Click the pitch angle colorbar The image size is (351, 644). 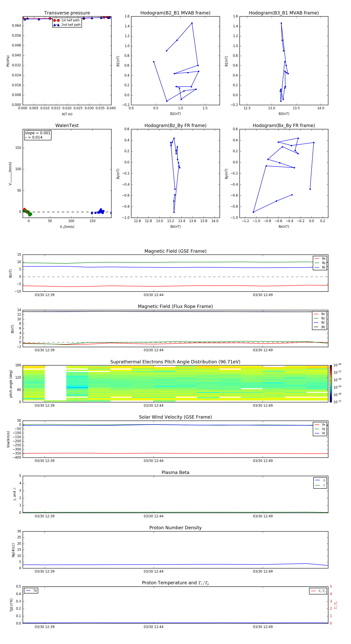[331, 384]
